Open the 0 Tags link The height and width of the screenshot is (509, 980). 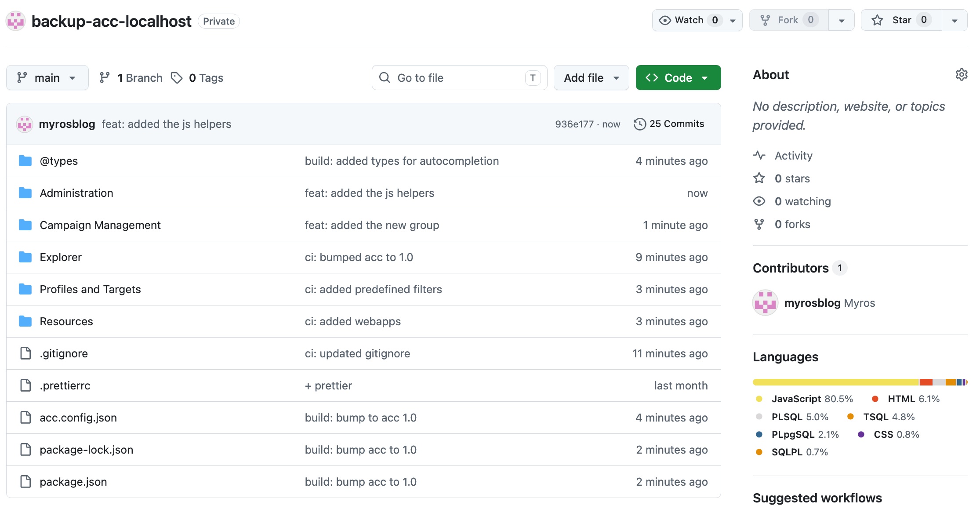tap(197, 78)
